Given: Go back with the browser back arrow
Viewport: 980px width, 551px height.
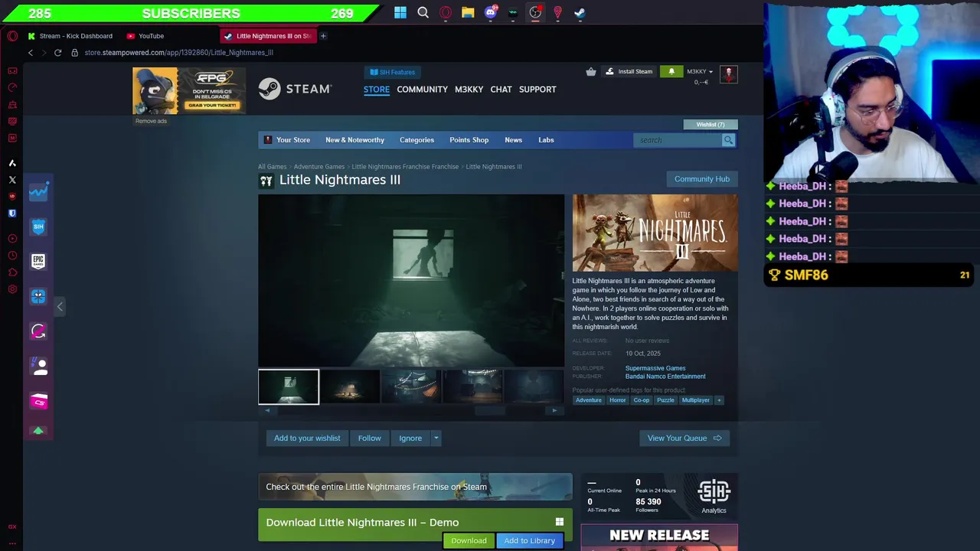Looking at the screenshot, I should click(x=31, y=53).
